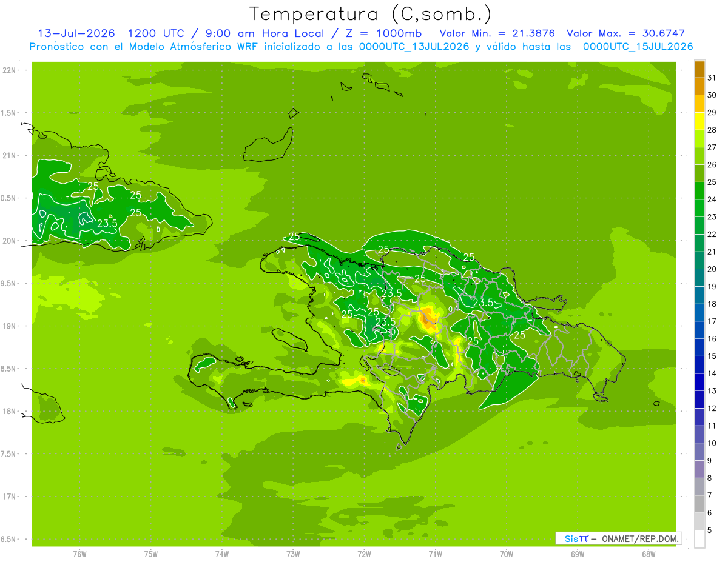Click the latitude label "8.5N"
The image size is (728, 562).
(x=9, y=369)
